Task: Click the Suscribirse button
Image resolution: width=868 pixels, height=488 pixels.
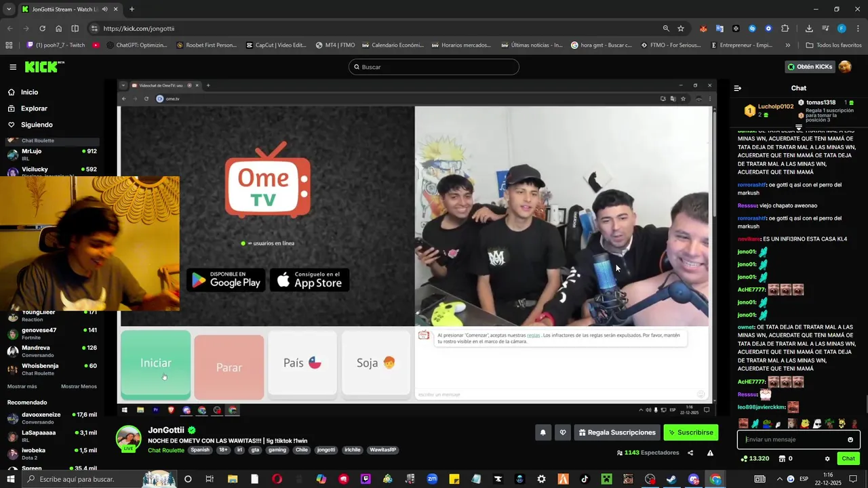Action: [690, 432]
